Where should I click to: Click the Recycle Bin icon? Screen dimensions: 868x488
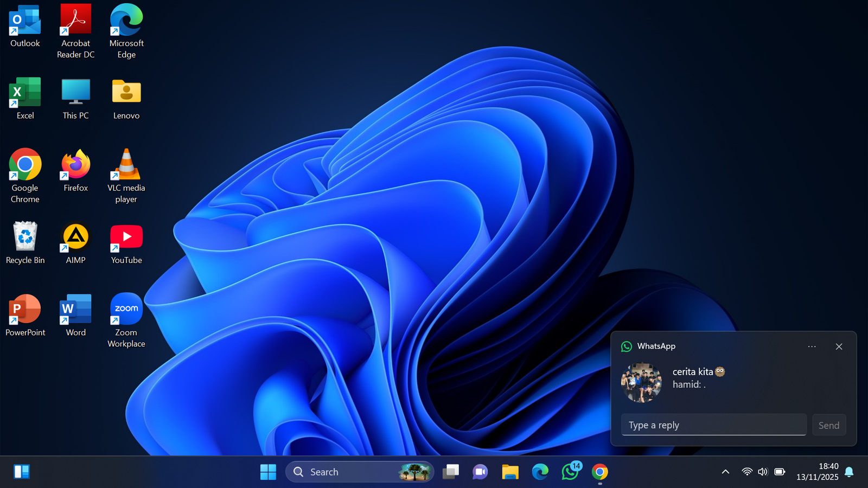pyautogui.click(x=25, y=237)
